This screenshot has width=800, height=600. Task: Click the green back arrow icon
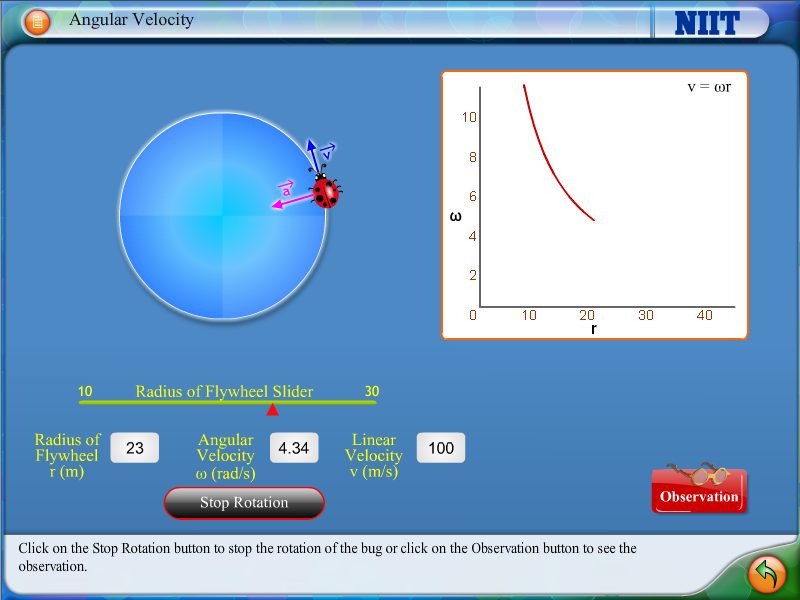(767, 574)
